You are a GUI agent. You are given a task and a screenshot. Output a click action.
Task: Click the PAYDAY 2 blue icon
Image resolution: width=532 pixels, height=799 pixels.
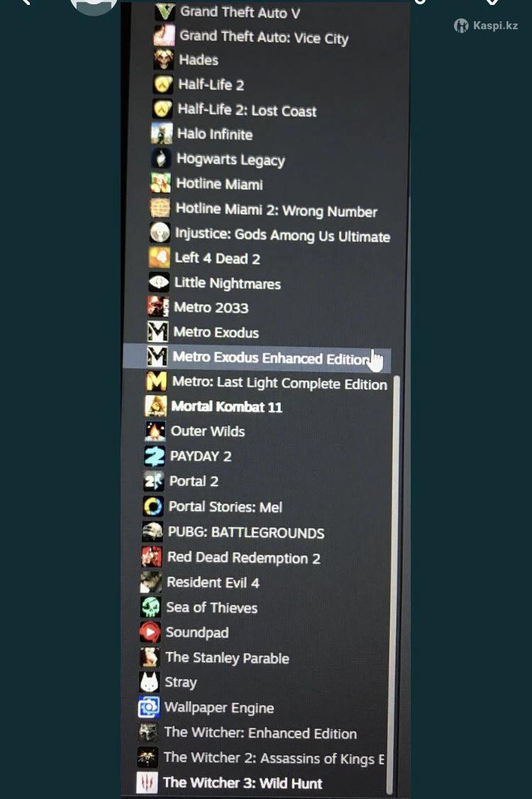point(155,456)
